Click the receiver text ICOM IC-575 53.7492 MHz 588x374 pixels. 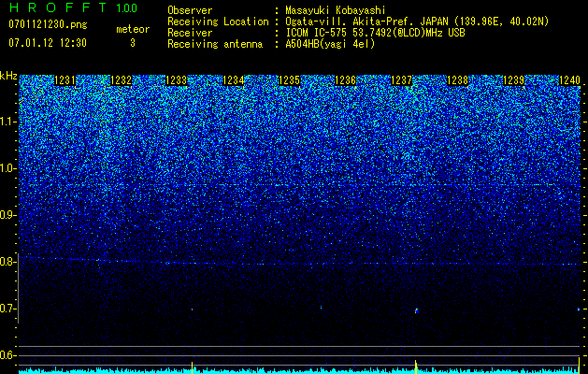(375, 33)
